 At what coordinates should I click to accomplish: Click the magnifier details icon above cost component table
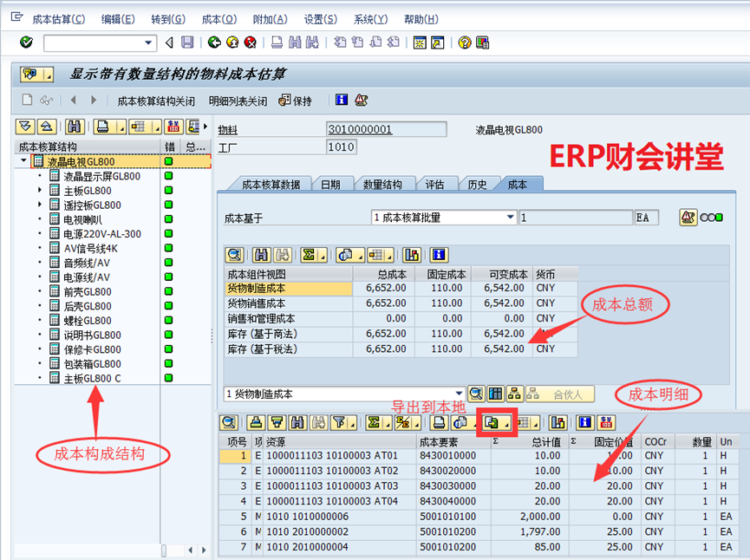[233, 255]
